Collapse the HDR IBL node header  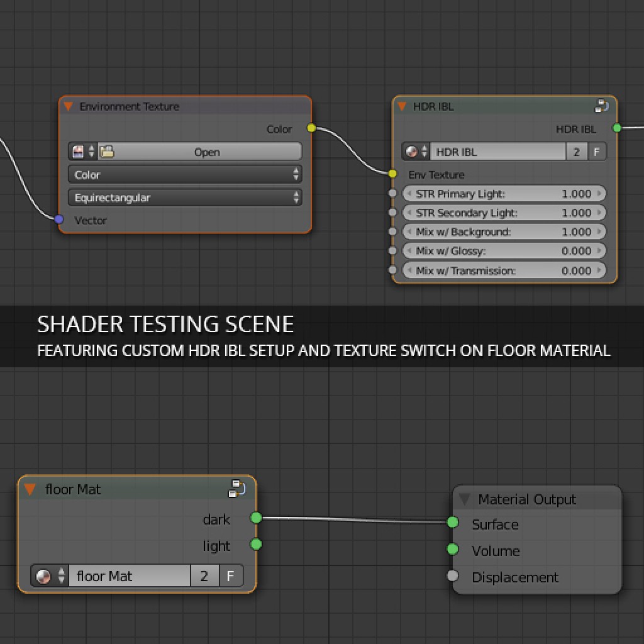(x=402, y=106)
